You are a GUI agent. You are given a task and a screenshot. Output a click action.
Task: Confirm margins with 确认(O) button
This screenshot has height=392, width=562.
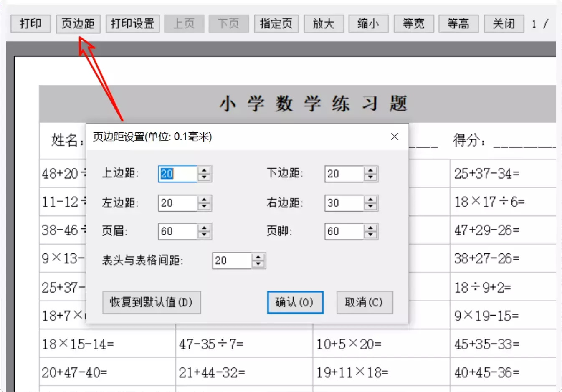[x=295, y=302]
